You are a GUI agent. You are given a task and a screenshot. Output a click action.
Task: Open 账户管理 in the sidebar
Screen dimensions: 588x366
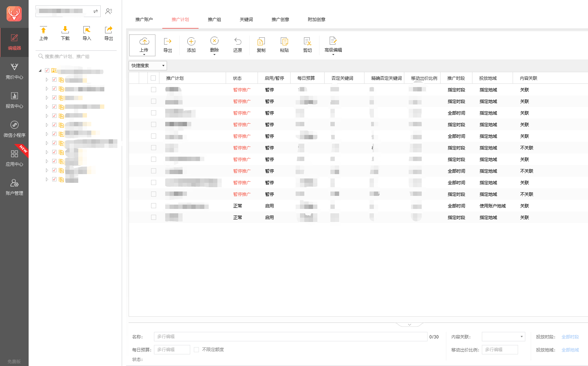(x=14, y=188)
